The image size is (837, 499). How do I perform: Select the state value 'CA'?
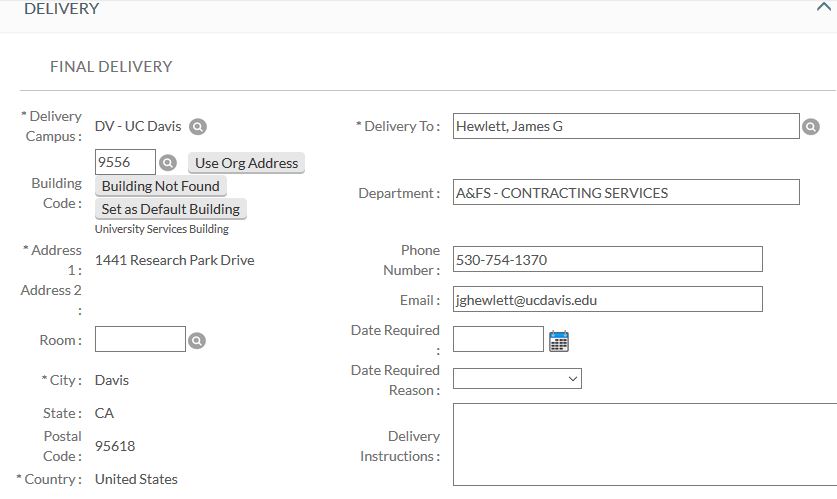tap(104, 413)
